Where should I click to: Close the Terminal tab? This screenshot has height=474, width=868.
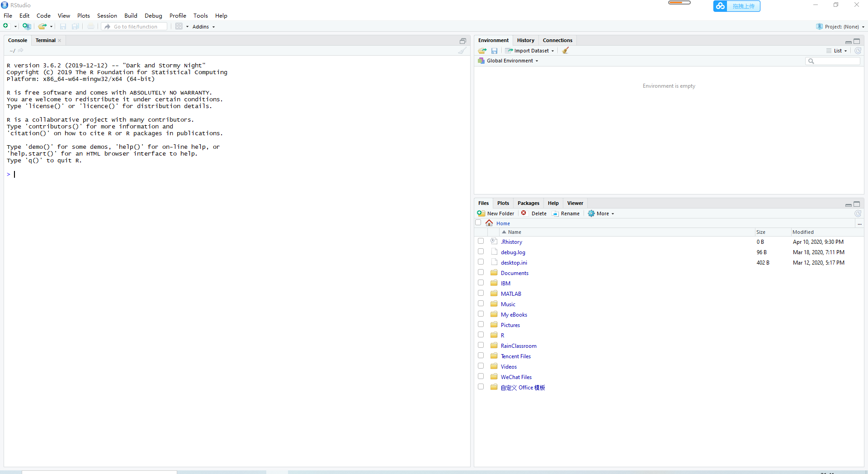coord(60,40)
